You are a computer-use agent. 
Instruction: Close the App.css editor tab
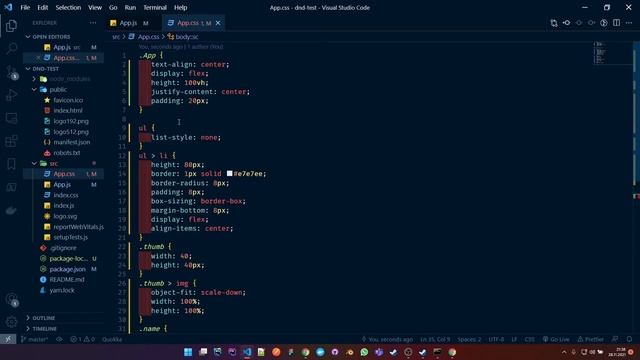point(218,23)
